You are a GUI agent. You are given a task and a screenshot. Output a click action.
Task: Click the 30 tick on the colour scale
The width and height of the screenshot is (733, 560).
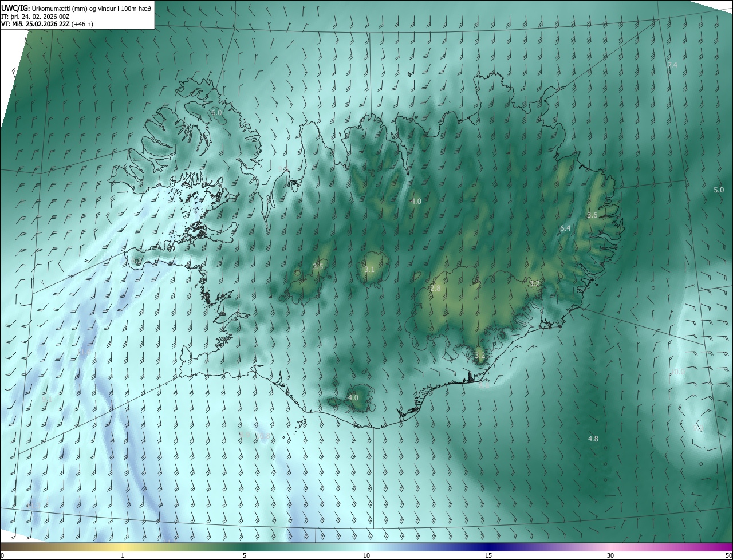coord(610,556)
